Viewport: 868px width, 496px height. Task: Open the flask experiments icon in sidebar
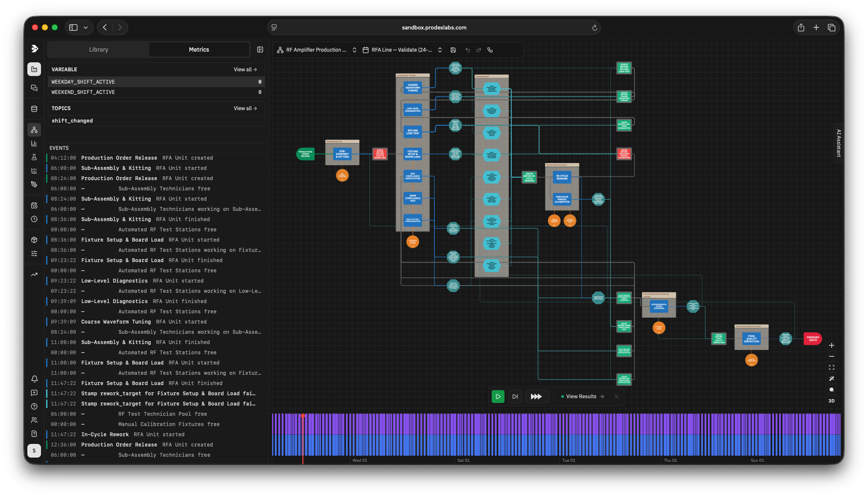(x=34, y=157)
